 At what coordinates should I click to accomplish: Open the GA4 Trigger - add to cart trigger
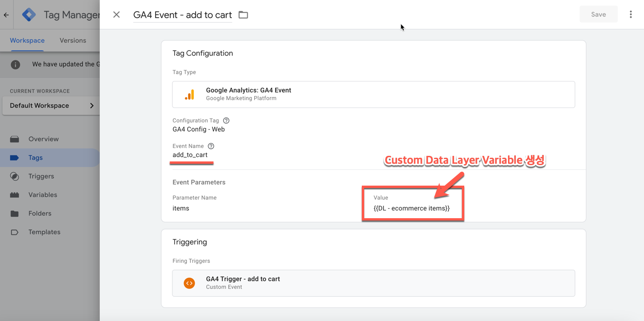(373, 283)
